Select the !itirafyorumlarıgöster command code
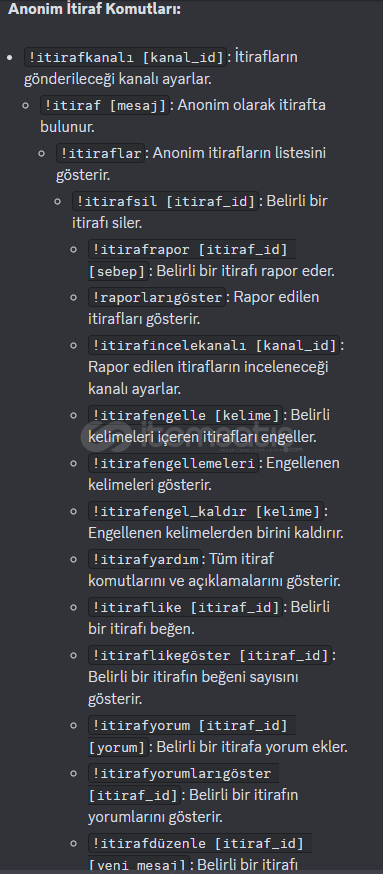The image size is (383, 874). (183, 773)
